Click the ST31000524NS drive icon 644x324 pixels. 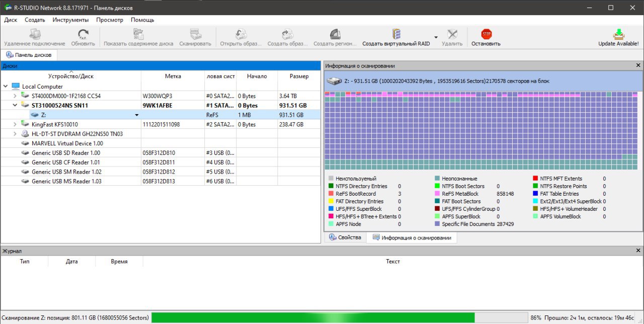pos(25,106)
